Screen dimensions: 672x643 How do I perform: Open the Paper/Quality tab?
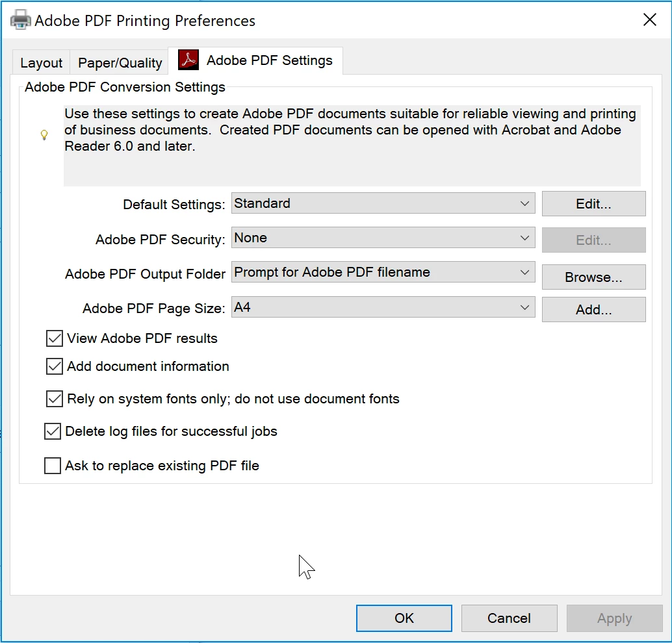coord(120,63)
